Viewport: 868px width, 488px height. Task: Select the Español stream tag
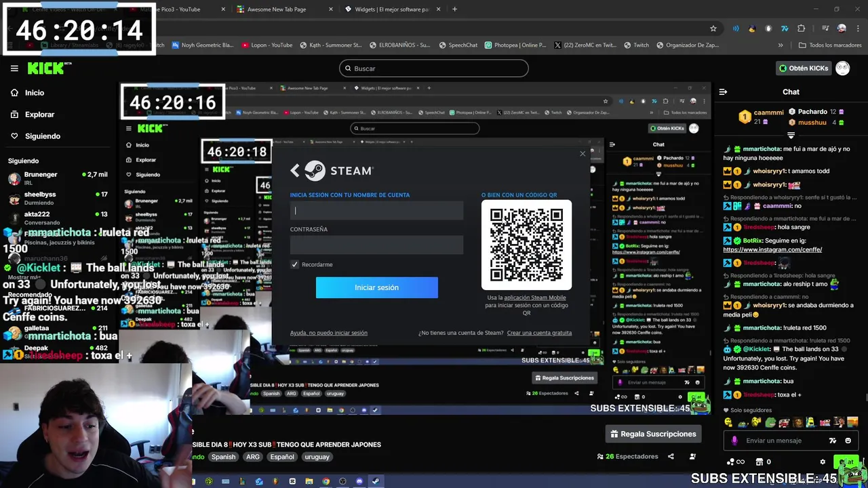click(x=282, y=457)
